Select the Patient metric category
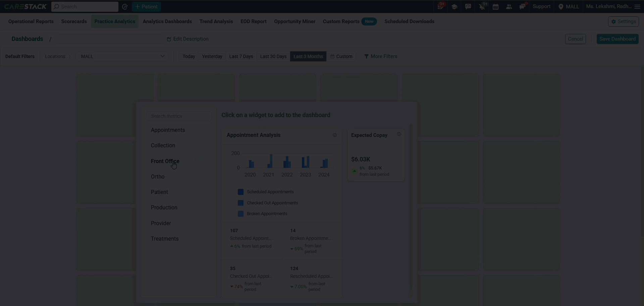Screen dimensions: 644x306 (x=159, y=192)
